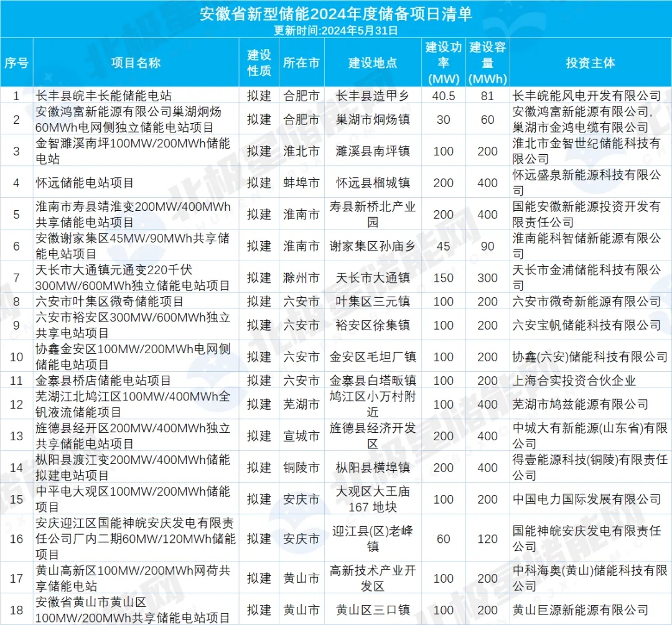The width and height of the screenshot is (672, 625).
Task: Click location cell '旌德县经济开发区'
Action: click(x=373, y=436)
